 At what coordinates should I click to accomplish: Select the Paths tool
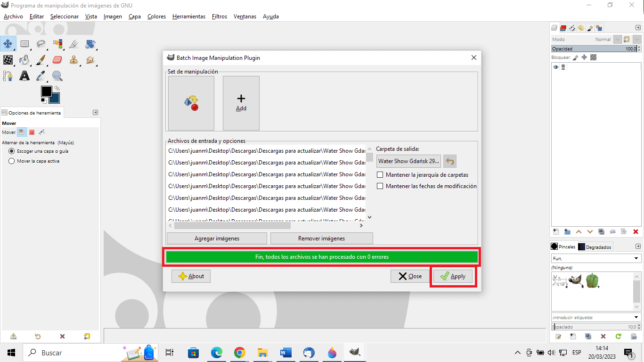pos(8,75)
